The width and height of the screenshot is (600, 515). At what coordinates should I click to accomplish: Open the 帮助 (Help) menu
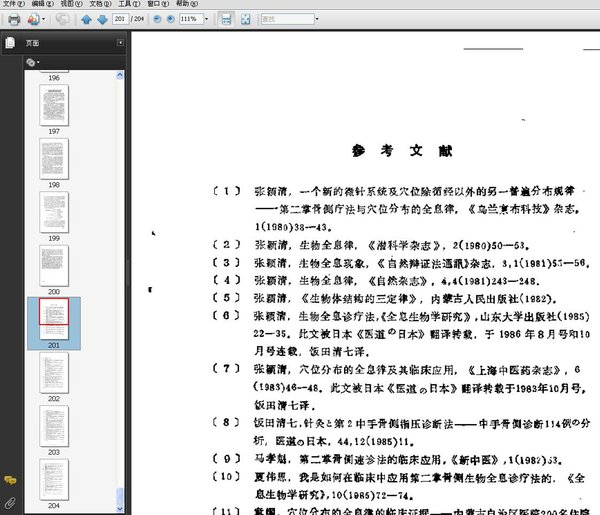[187, 4]
